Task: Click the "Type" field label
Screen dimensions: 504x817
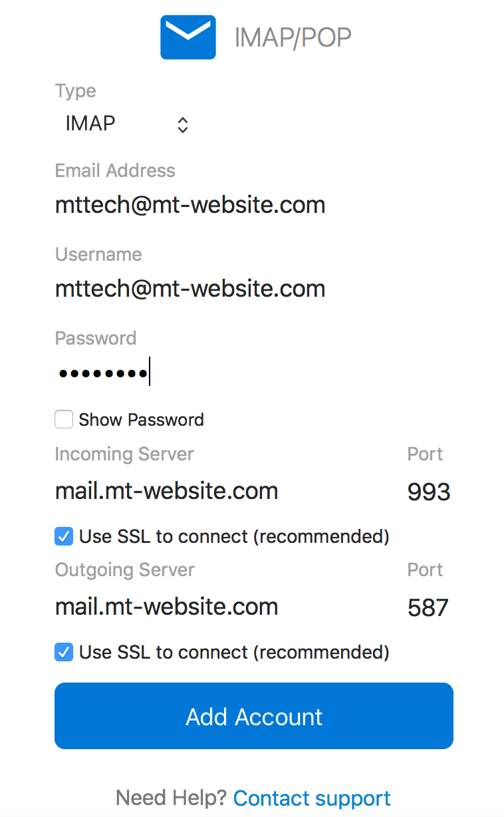Action: point(76,91)
